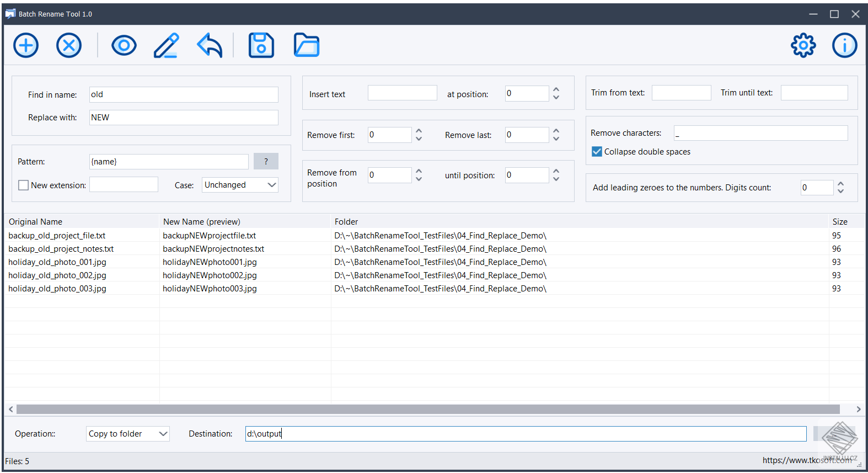The image size is (868, 473).
Task: Uncheck Collapse double spaces
Action: point(597,152)
